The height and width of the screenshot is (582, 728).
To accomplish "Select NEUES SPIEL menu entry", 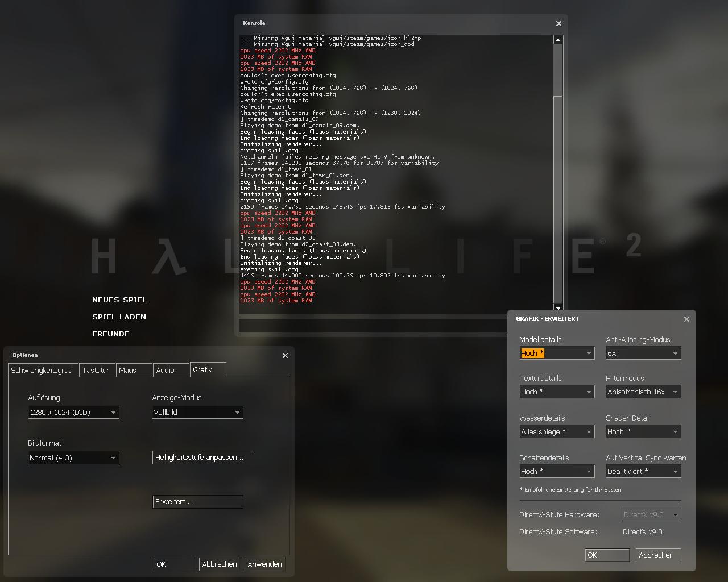I will pyautogui.click(x=119, y=300).
